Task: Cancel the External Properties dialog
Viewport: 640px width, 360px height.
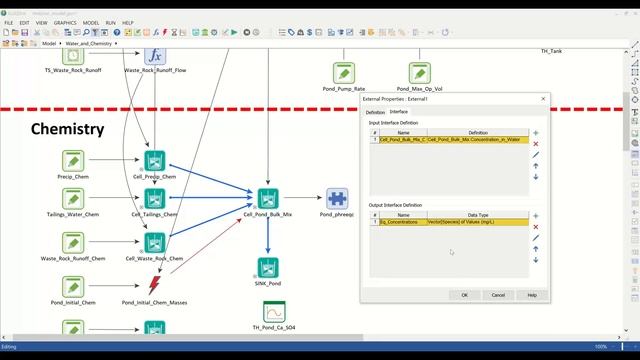Action: pyautogui.click(x=498, y=295)
